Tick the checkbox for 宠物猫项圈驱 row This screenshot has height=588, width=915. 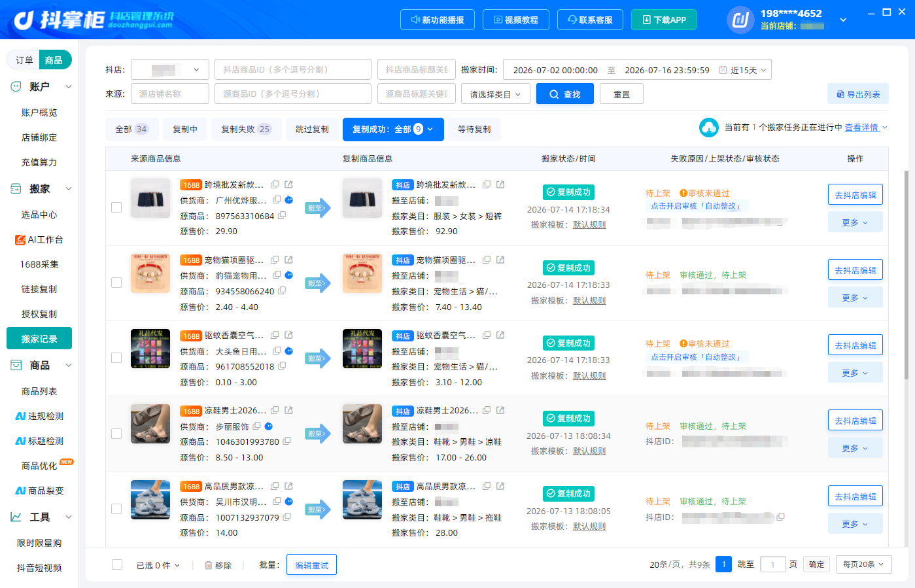click(116, 283)
